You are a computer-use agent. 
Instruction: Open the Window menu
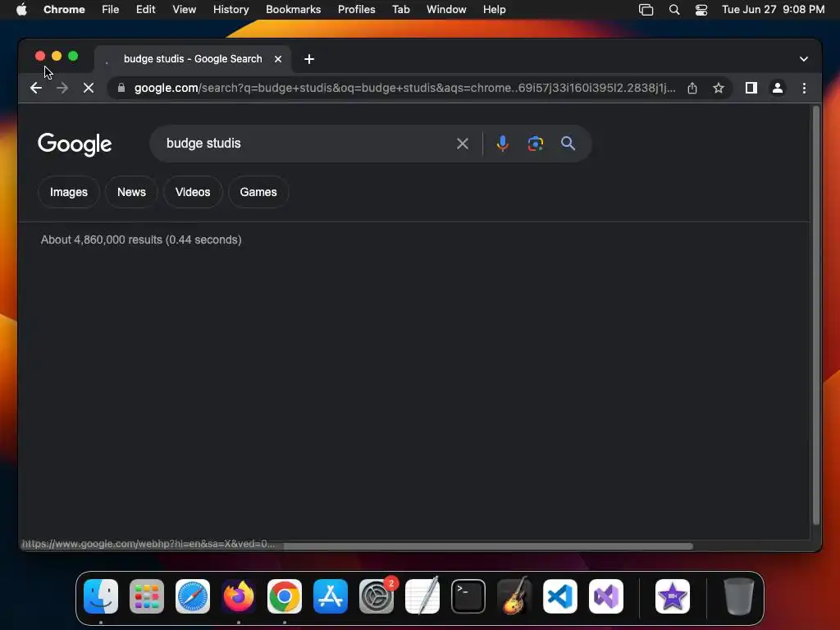click(x=446, y=10)
